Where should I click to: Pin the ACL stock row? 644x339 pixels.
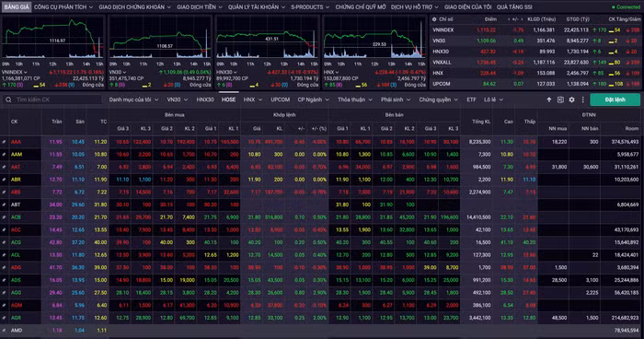coord(4,254)
